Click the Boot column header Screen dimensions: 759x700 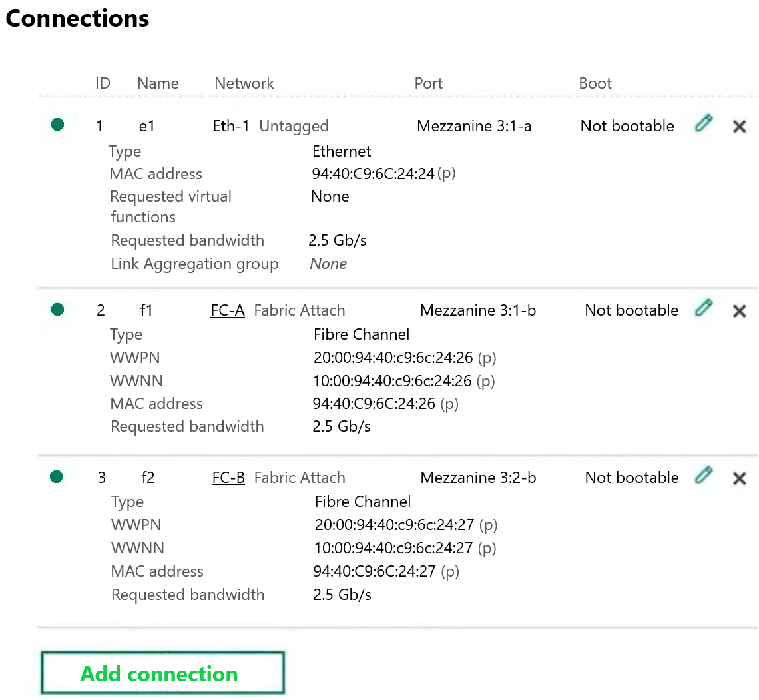pyautogui.click(x=595, y=83)
